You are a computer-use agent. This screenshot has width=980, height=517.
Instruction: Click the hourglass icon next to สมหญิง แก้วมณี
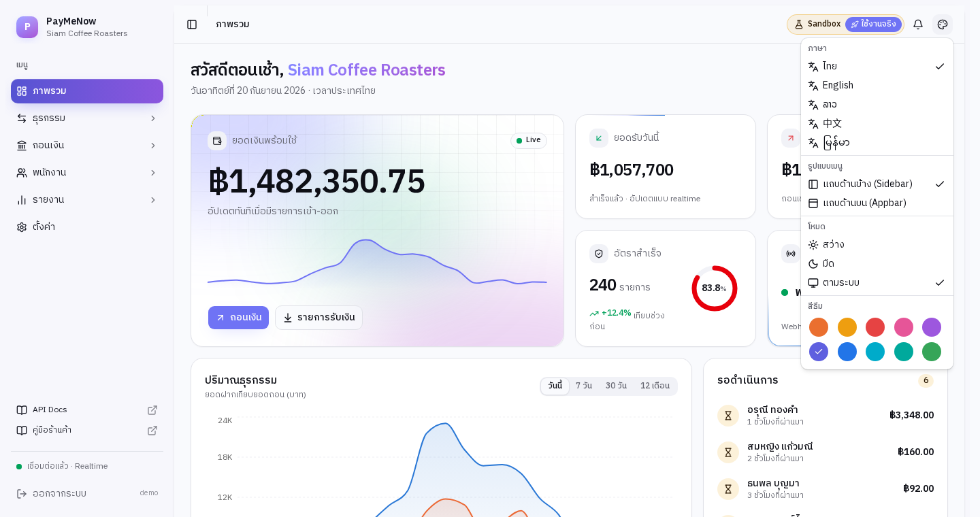tap(728, 452)
